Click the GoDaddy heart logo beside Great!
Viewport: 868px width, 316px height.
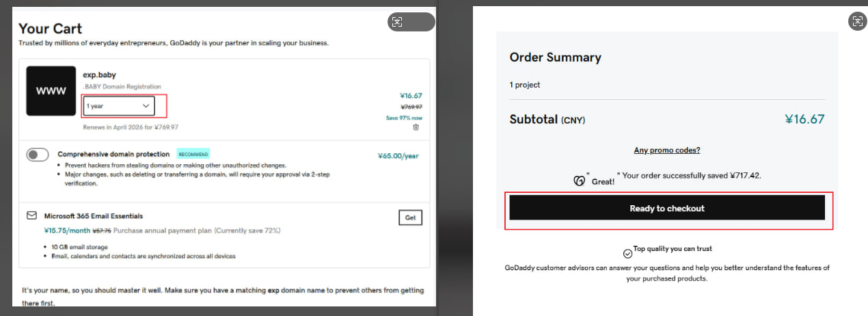point(579,181)
